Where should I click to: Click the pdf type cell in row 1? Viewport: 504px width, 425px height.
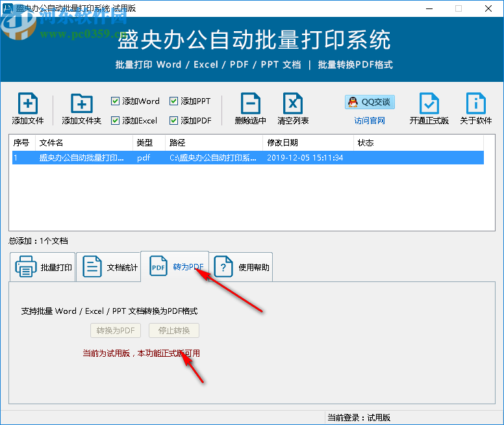point(144,158)
